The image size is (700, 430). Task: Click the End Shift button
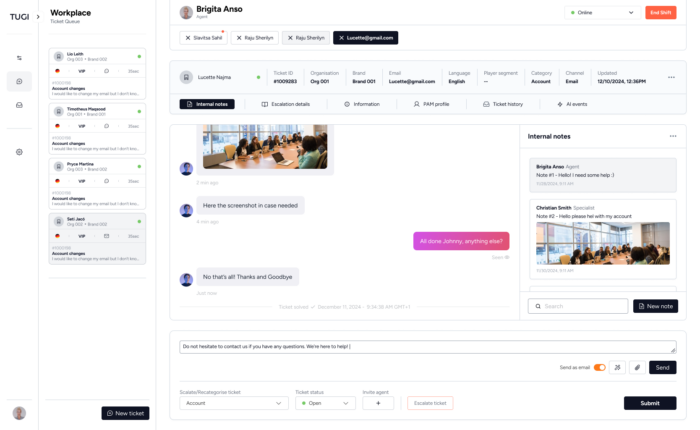click(659, 13)
